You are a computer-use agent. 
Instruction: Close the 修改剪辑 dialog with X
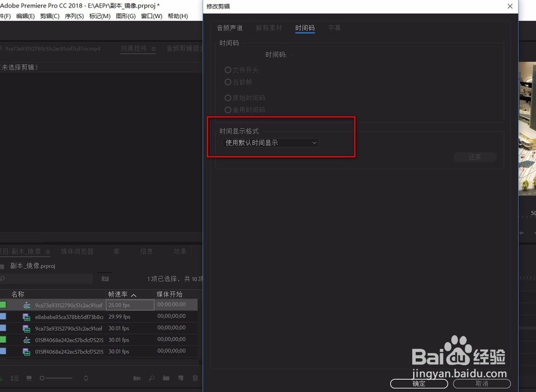click(510, 6)
